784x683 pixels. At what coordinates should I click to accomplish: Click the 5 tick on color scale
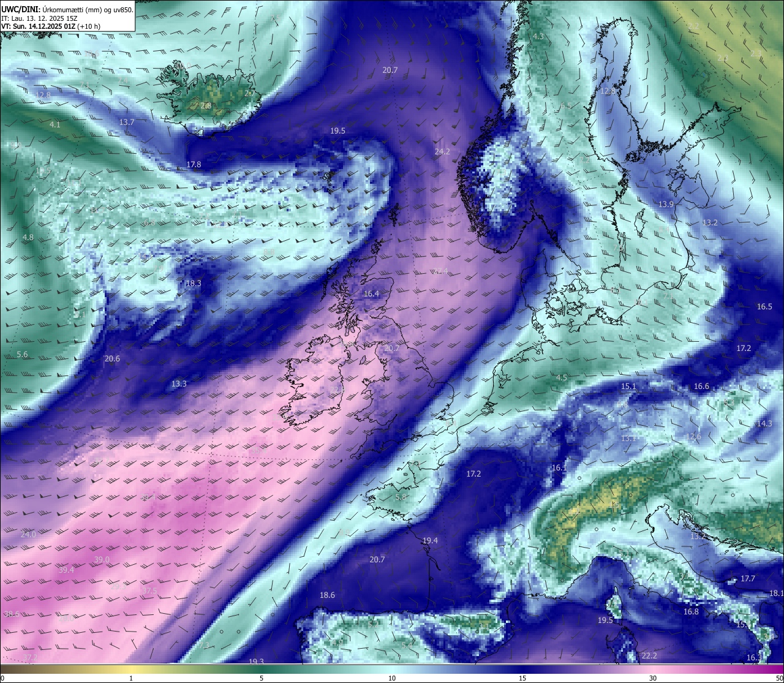pos(262,677)
